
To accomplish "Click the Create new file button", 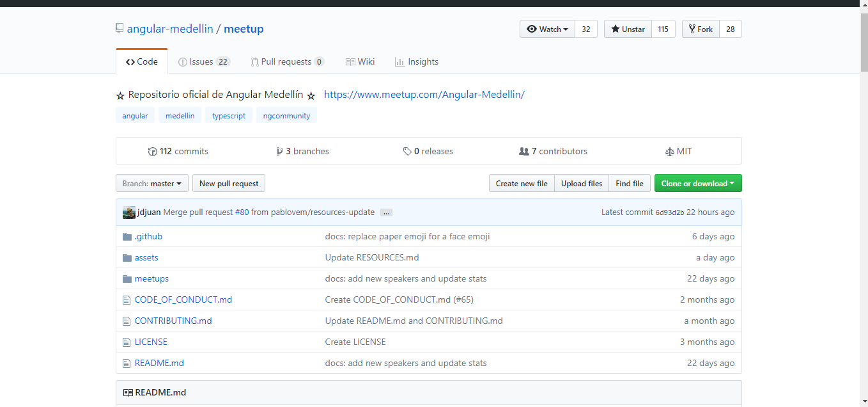I will coord(522,184).
